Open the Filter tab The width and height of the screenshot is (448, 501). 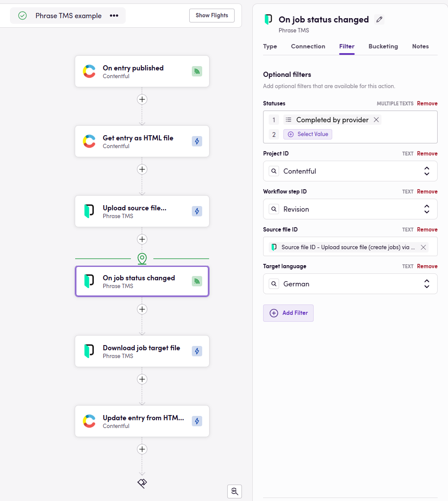[347, 46]
